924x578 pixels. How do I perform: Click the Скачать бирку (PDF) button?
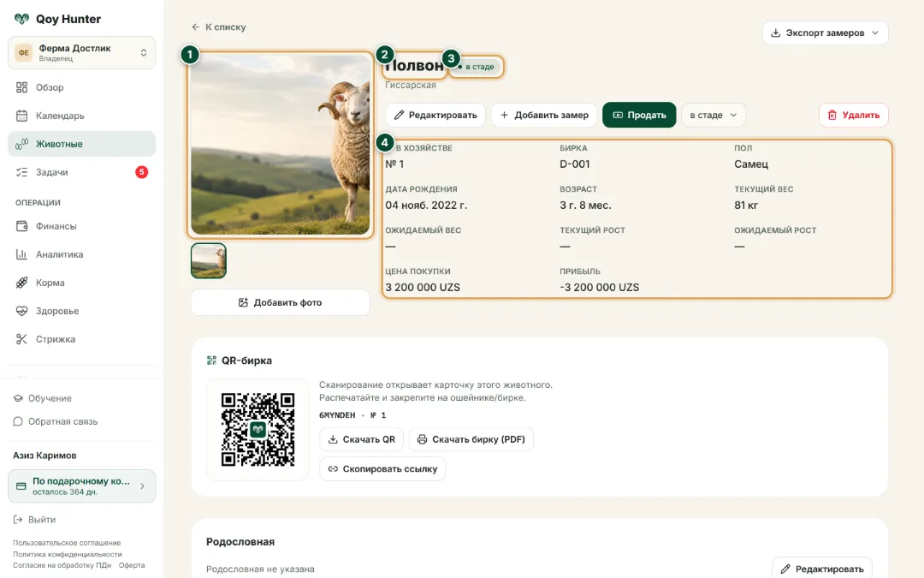click(471, 439)
